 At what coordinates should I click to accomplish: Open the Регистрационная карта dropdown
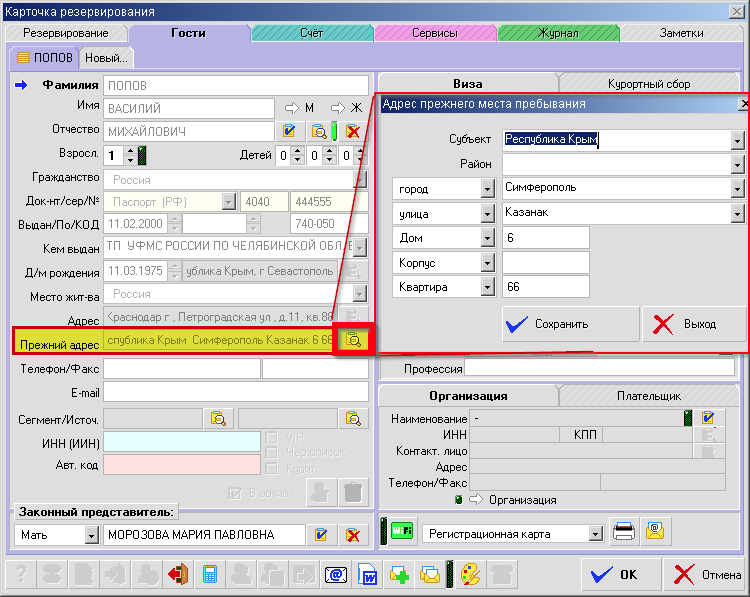pyautogui.click(x=596, y=534)
